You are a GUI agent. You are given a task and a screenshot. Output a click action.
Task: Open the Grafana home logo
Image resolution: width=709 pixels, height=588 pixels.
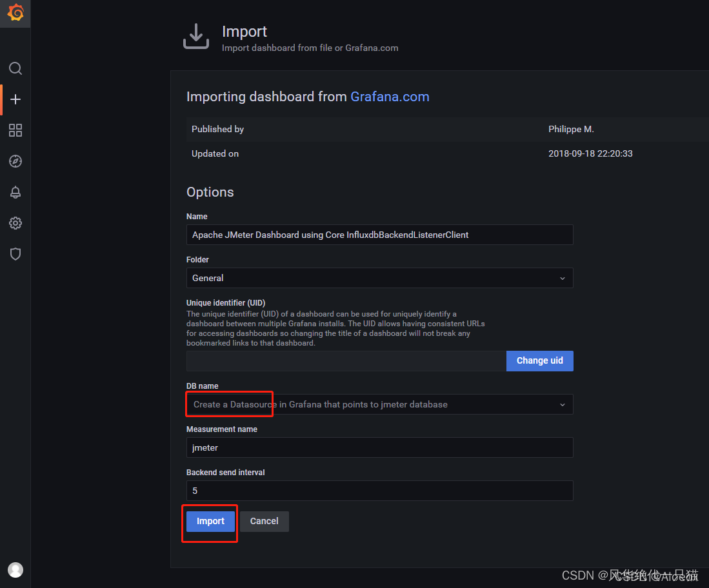pos(15,13)
